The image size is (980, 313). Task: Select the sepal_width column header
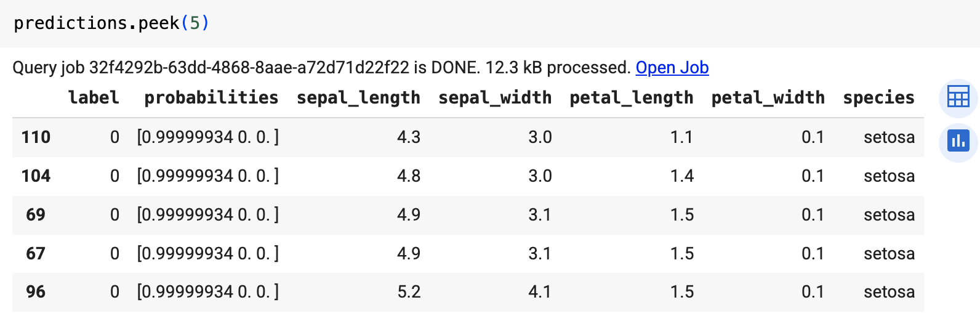click(x=495, y=97)
